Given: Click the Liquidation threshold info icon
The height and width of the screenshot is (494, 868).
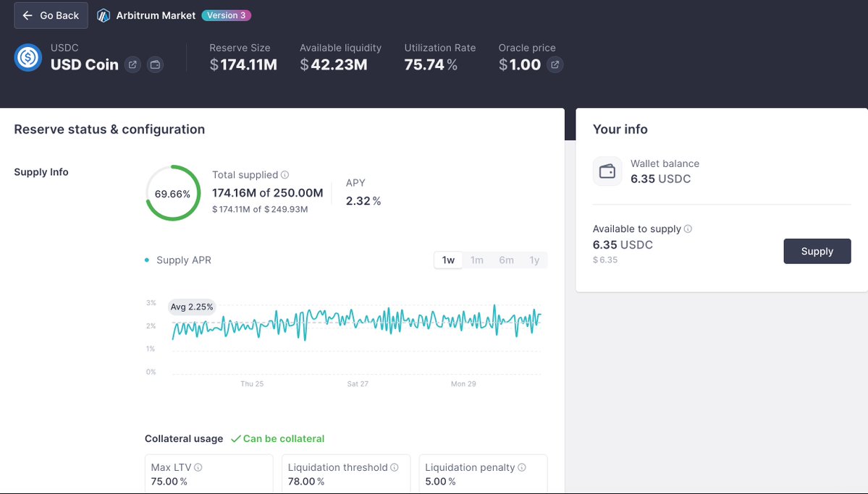Looking at the screenshot, I should 394,467.
